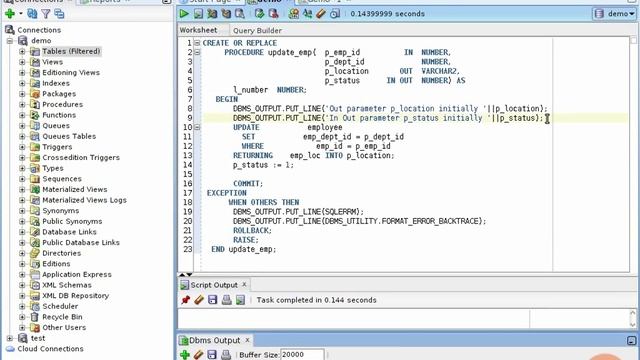Click the COMMIT statement on line 16

pos(248,184)
